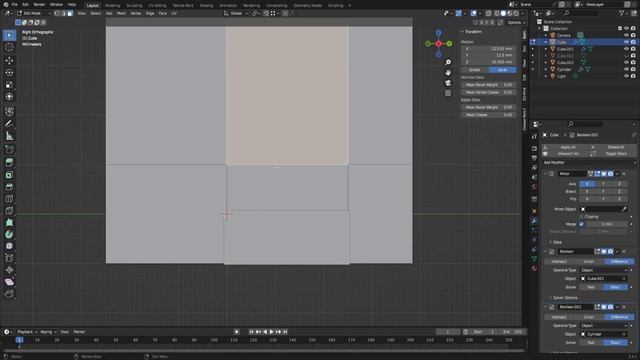Expand the Solver Options section
640x360 pixels.
(551, 298)
